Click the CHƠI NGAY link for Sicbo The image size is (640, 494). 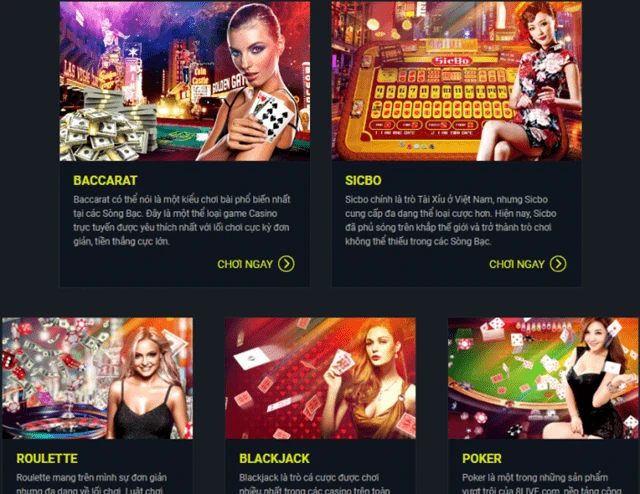click(x=517, y=264)
